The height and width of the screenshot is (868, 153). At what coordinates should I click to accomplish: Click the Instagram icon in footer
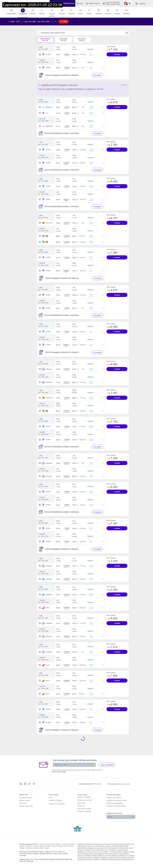coord(25,784)
